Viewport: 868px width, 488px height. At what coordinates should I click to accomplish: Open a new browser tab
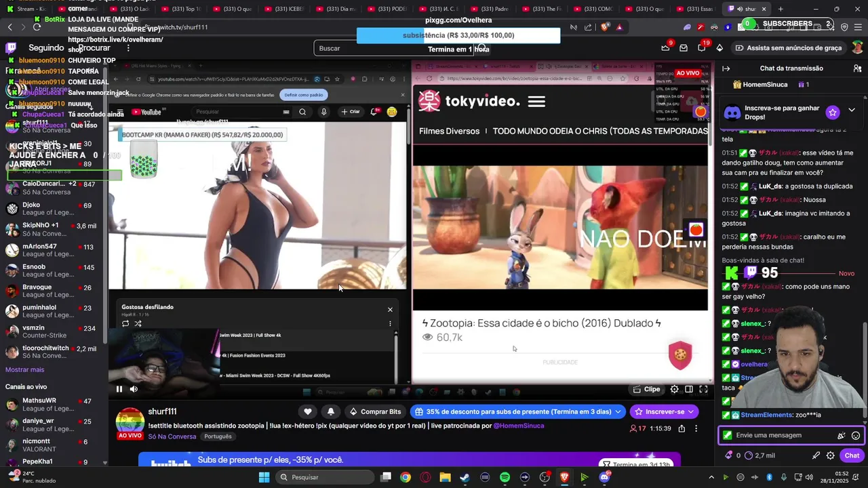[x=781, y=9]
